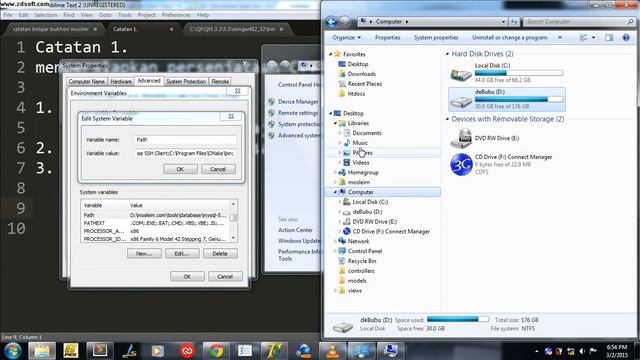The height and width of the screenshot is (360, 640).
Task: Open Action Center link in Control Panel window
Action: point(295,230)
